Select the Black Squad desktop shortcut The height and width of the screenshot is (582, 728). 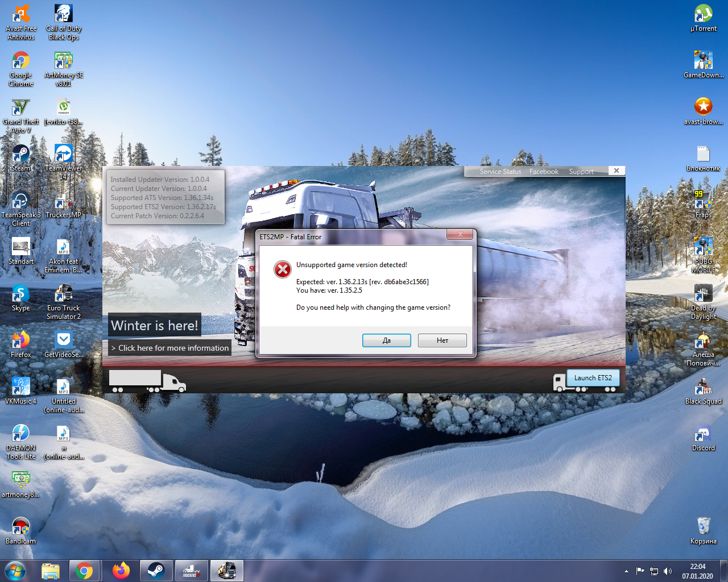(704, 391)
